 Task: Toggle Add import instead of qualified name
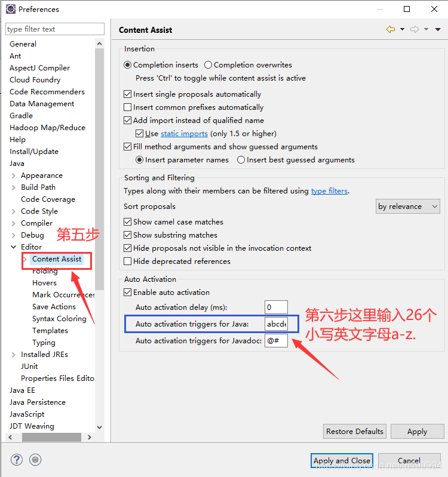127,121
